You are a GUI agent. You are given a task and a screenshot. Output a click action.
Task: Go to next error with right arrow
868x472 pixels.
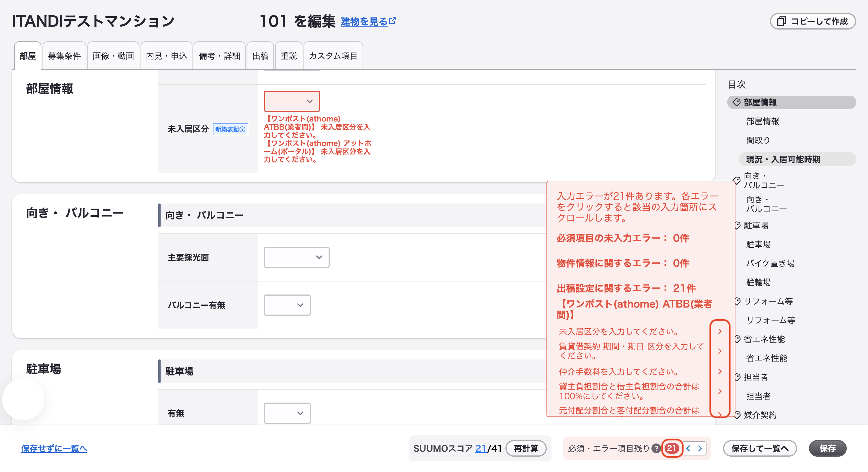tap(700, 448)
